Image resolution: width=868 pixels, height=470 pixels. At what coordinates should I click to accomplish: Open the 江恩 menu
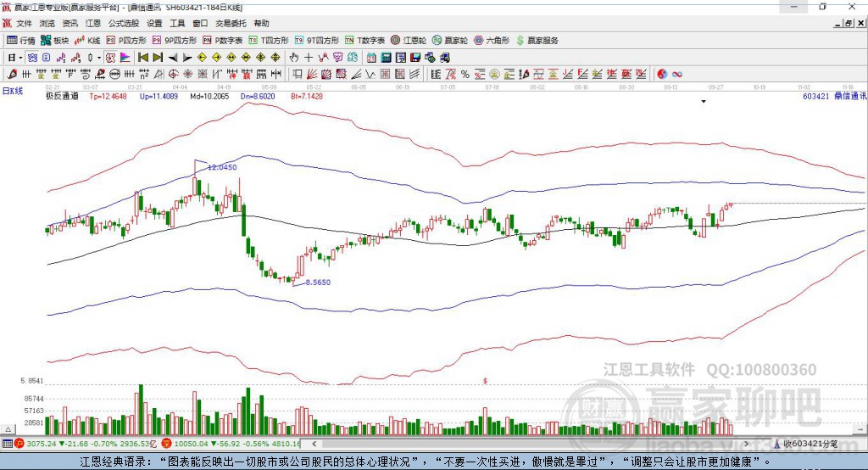pos(93,23)
